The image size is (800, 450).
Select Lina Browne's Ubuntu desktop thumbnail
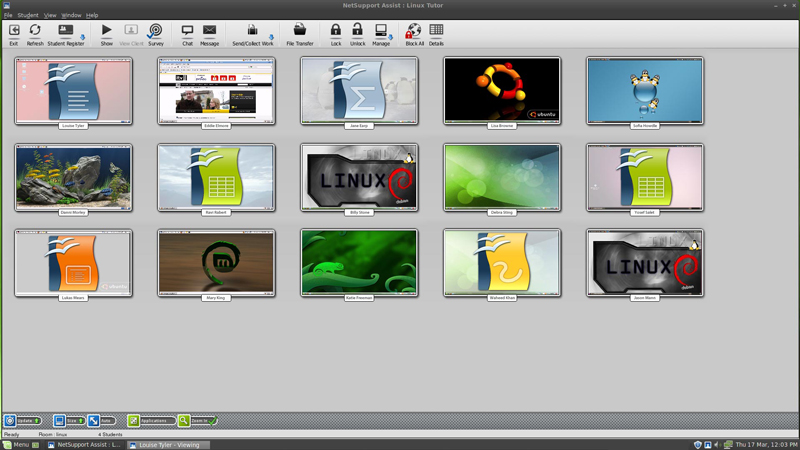click(x=502, y=90)
